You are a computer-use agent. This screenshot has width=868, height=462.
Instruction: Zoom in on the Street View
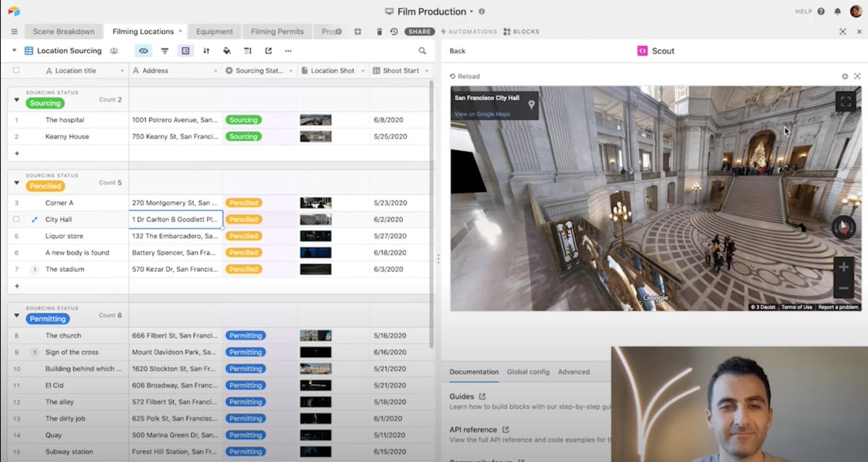(x=843, y=268)
